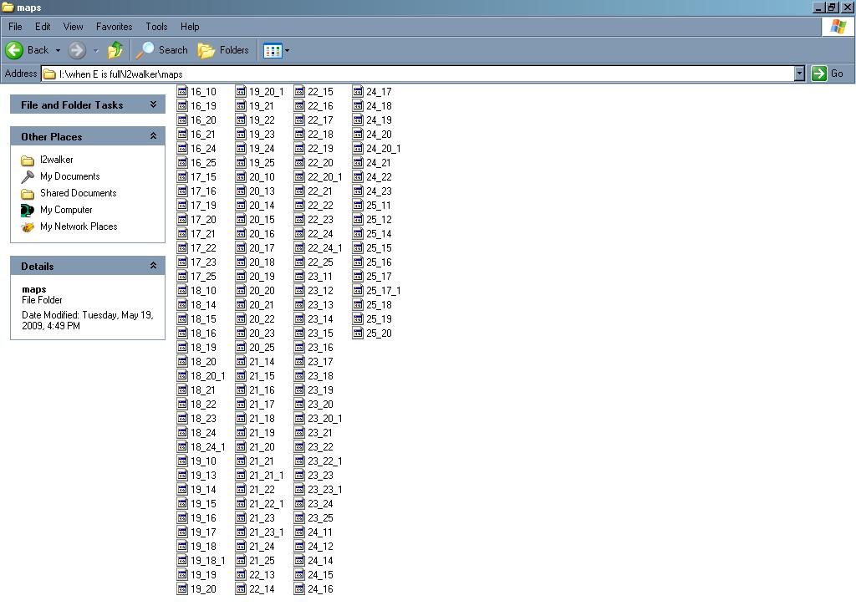Select the file icon for 25_17_1
Viewport: 856px width, 616px height.
click(x=358, y=290)
